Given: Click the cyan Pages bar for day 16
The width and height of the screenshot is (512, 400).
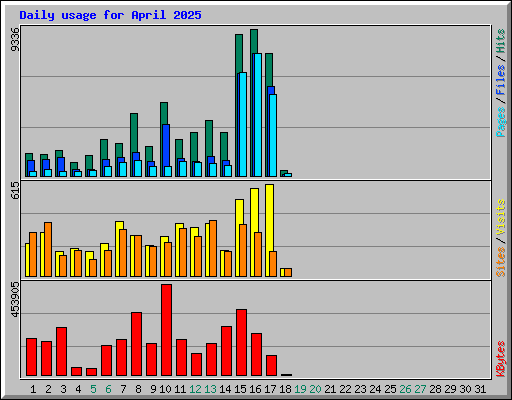Looking at the screenshot, I should [257, 115].
